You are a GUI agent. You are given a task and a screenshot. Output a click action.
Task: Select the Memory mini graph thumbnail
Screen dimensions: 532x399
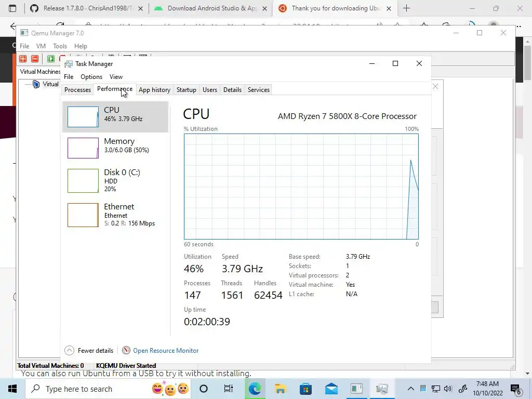click(x=83, y=148)
